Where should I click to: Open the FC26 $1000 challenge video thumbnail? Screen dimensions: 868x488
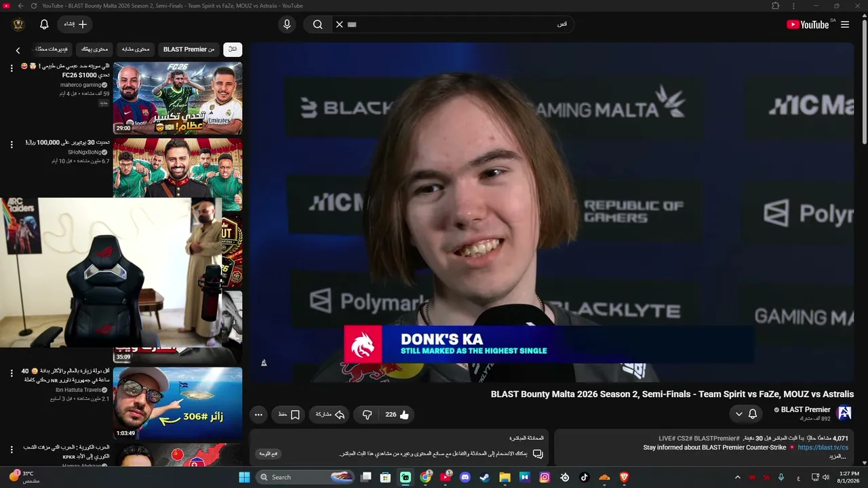pos(178,99)
